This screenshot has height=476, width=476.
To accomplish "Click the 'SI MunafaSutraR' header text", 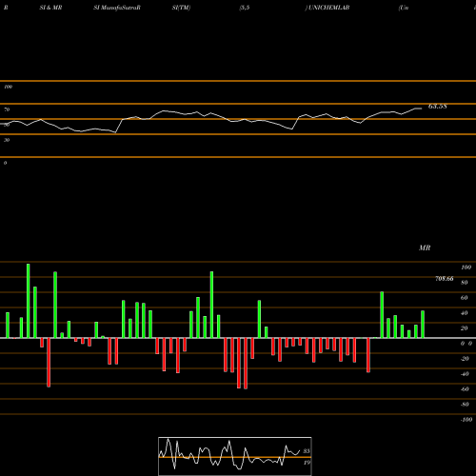I will click(117, 8).
